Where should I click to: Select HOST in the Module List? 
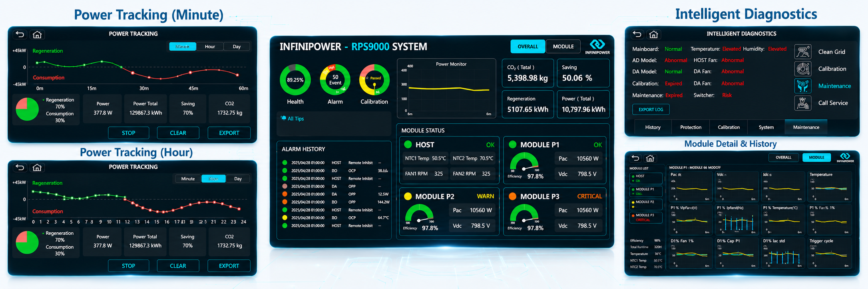pos(645,178)
